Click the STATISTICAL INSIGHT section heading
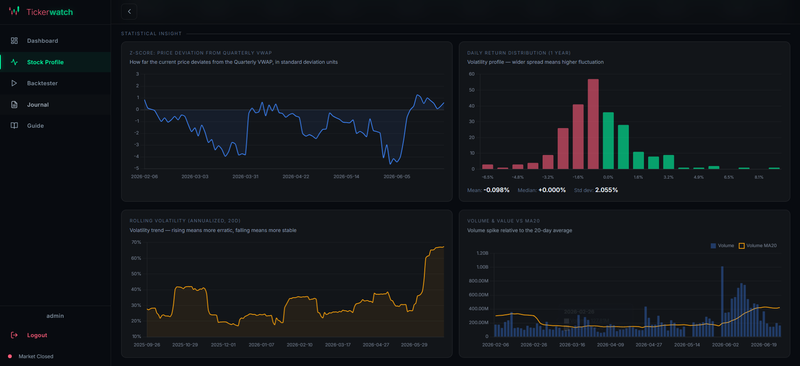The height and width of the screenshot is (366, 800). tap(151, 34)
